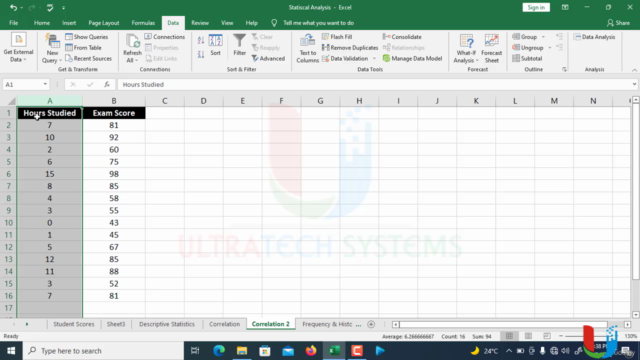Image resolution: width=640 pixels, height=360 pixels.
Task: Expand the formula bar
Action: point(634,84)
